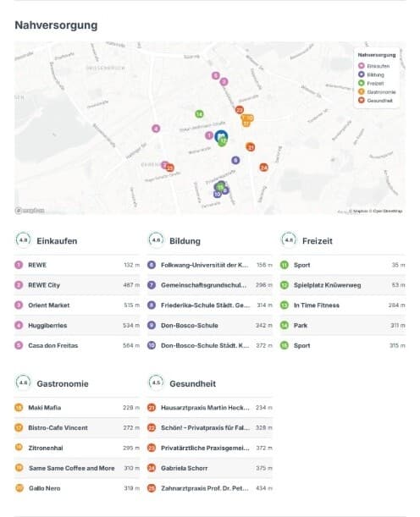
Task: Select red map marker number 21
Action: point(251,147)
